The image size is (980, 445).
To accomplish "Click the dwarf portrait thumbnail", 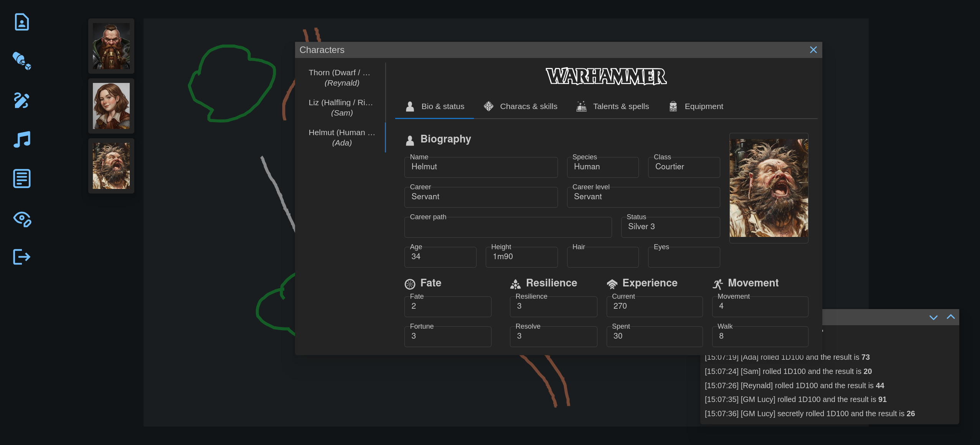I will click(111, 46).
